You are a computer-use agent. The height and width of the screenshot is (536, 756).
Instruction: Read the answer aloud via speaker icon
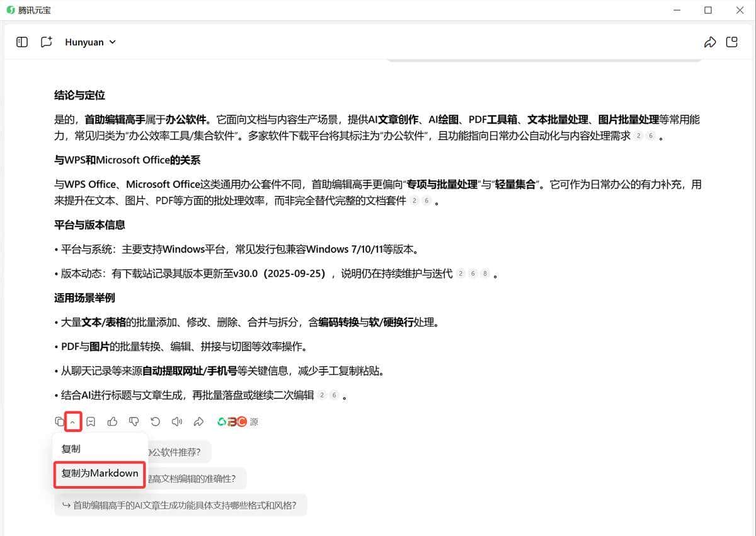click(x=176, y=421)
